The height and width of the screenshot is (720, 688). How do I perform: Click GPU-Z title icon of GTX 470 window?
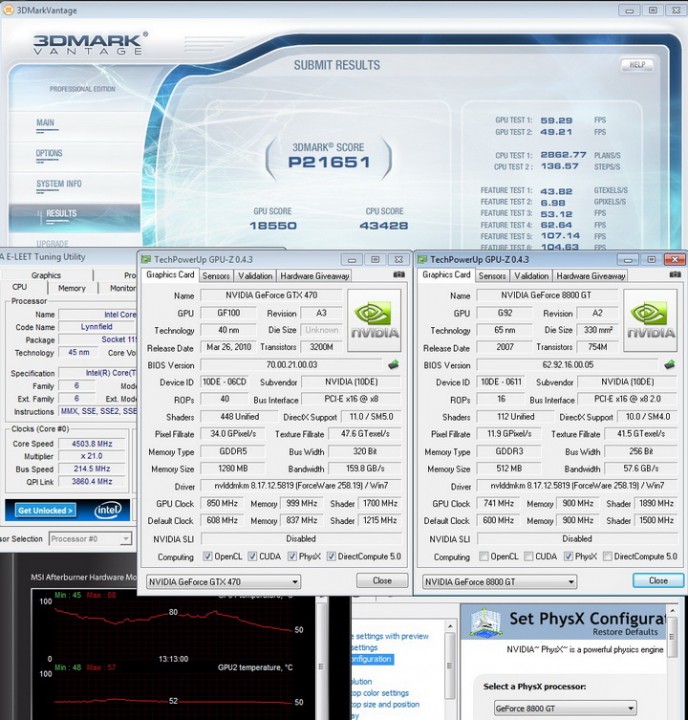coord(146,259)
